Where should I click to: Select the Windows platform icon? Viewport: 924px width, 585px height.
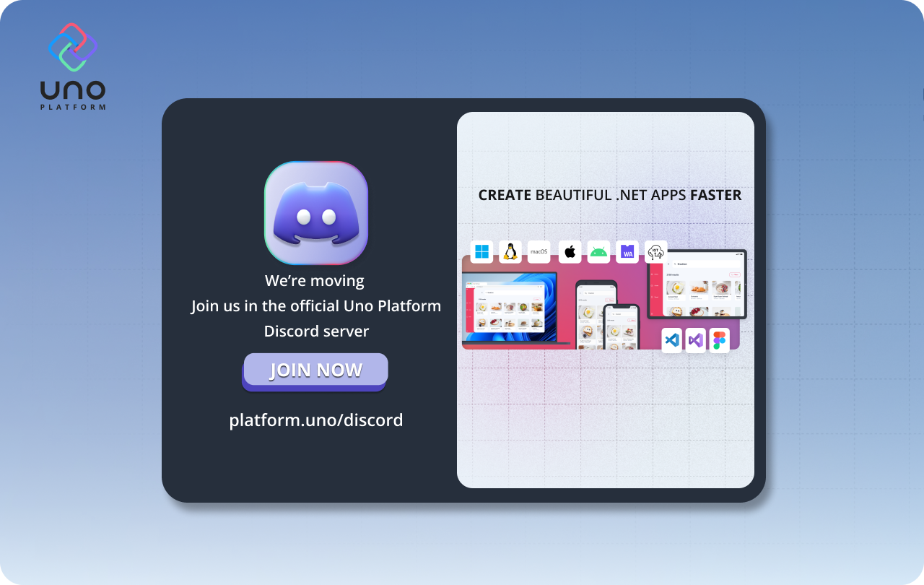pos(481,251)
